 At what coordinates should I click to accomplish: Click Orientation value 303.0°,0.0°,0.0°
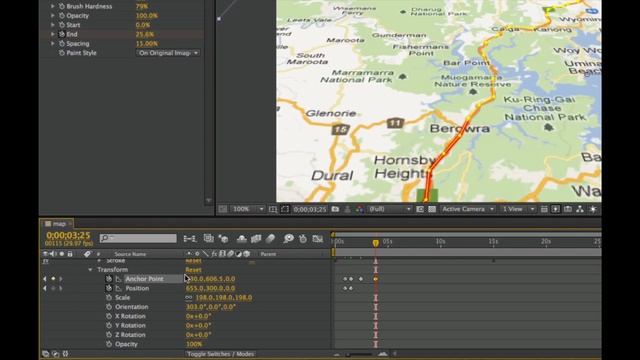coord(211,307)
